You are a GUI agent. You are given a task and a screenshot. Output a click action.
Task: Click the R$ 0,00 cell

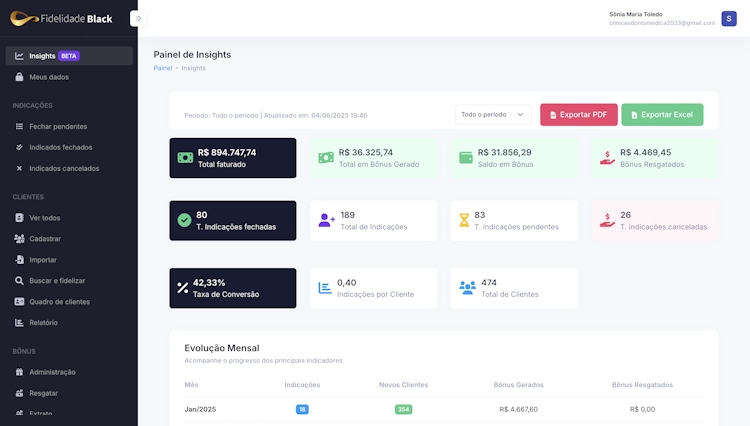click(642, 409)
